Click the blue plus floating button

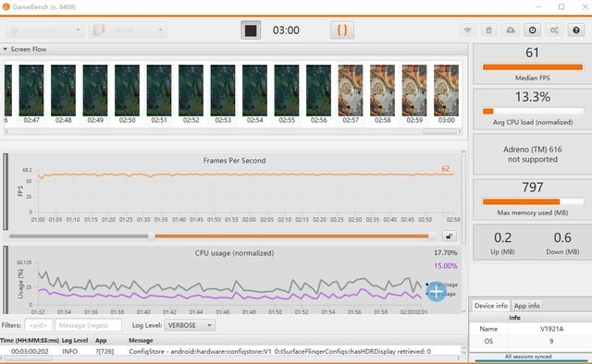pos(436,291)
